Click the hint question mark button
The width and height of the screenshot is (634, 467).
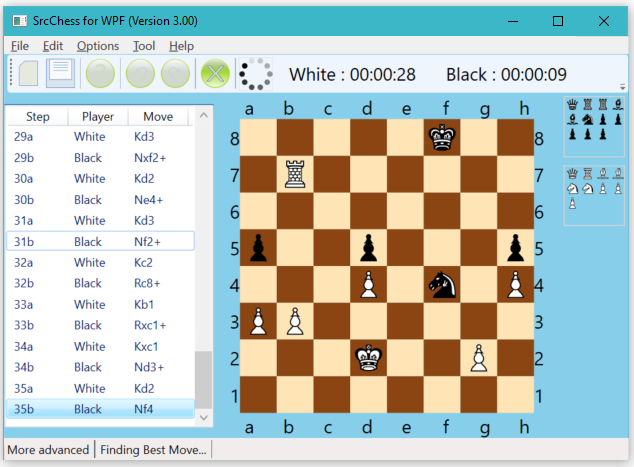pyautogui.click(x=100, y=74)
